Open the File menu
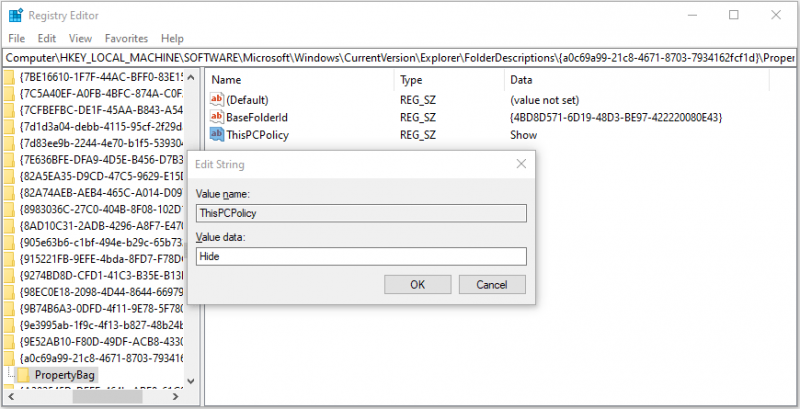The width and height of the screenshot is (800, 409). point(16,38)
